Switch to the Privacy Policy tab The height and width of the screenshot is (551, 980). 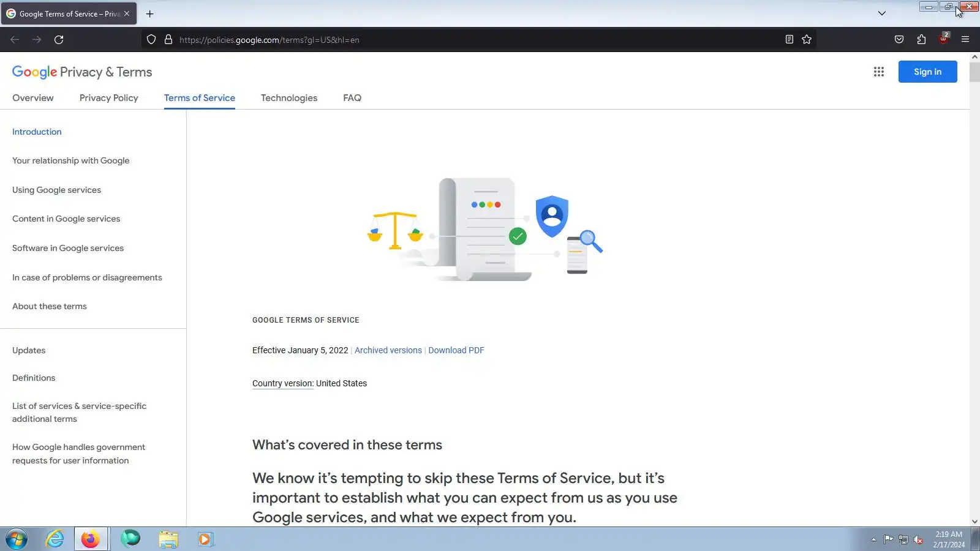(x=109, y=98)
